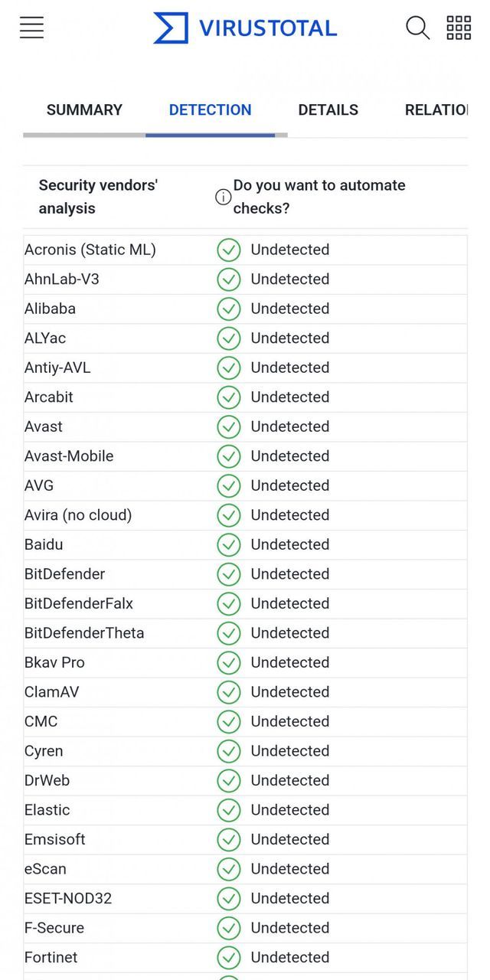490x980 pixels.
Task: Click "Do you want to automate checks?" link
Action: click(x=319, y=197)
